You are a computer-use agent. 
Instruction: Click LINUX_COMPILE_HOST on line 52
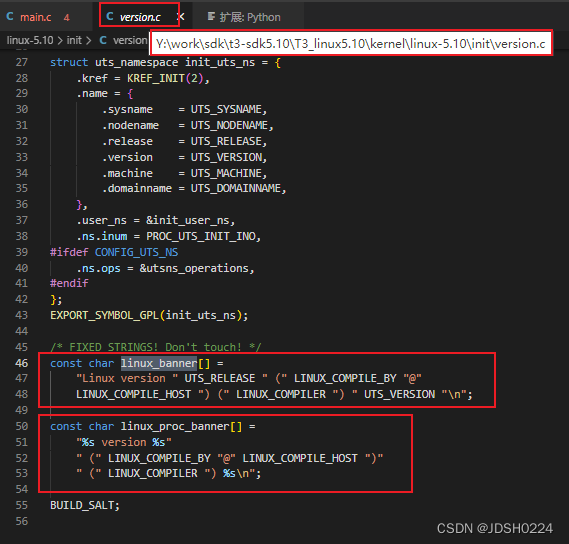tap(300, 458)
